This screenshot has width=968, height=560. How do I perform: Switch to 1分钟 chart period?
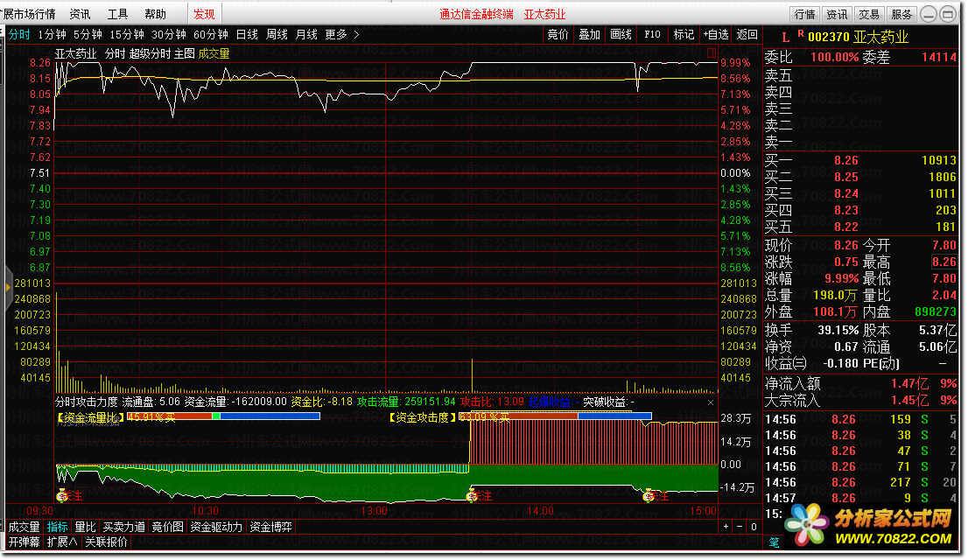(x=52, y=35)
